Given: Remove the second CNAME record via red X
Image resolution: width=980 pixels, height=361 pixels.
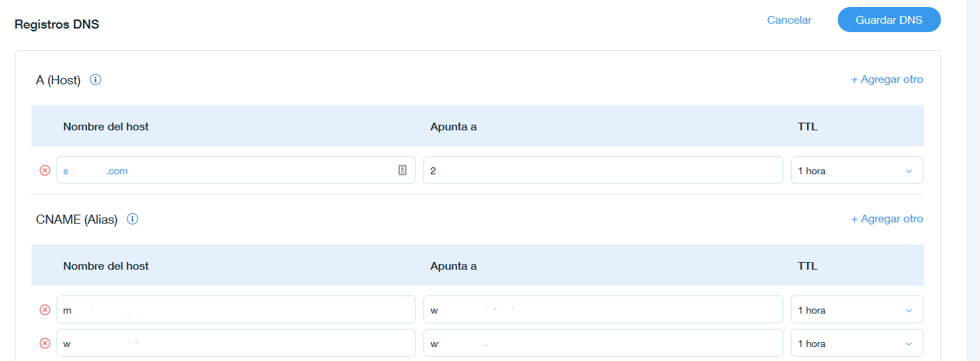Looking at the screenshot, I should 45,344.
